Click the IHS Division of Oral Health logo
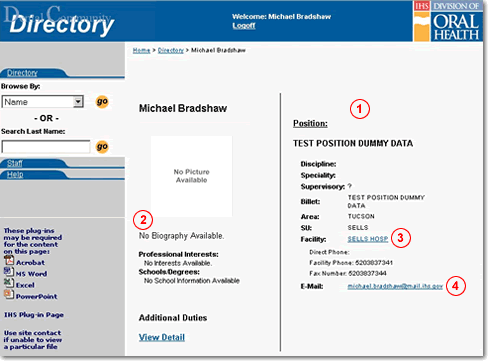Image resolution: width=488 pixels, height=361 pixels. click(448, 21)
